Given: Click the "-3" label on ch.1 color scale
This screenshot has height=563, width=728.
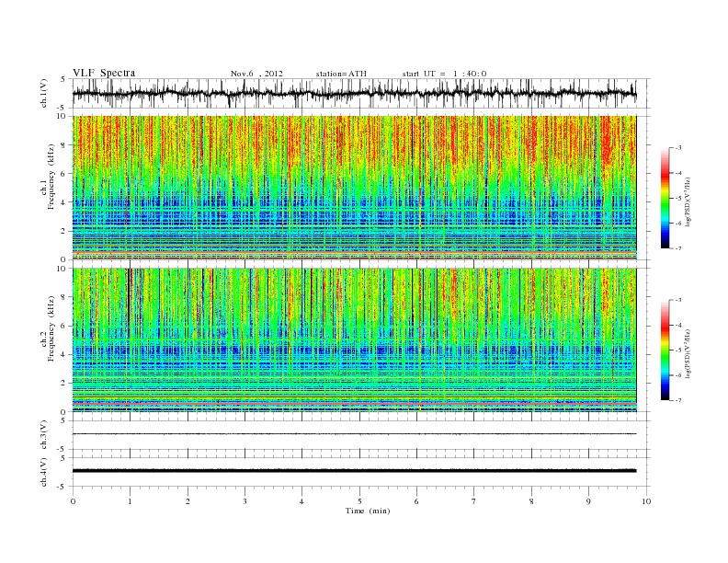Looking at the screenshot, I should tap(678, 148).
